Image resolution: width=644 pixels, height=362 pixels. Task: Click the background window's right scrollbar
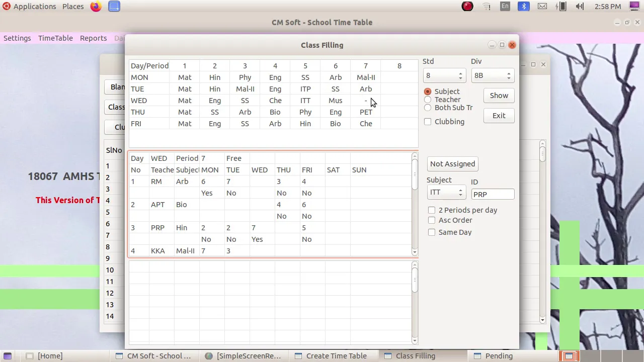click(542, 232)
